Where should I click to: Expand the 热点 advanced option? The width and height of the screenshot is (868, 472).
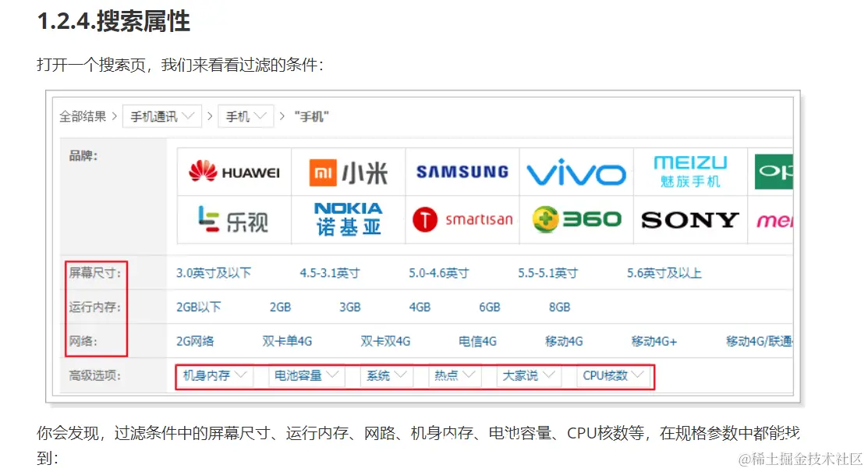[455, 375]
